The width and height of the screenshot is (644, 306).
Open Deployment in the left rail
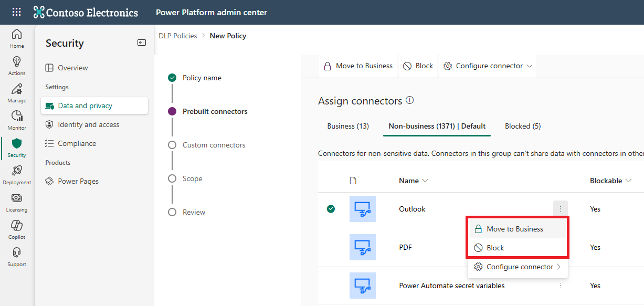point(17,175)
